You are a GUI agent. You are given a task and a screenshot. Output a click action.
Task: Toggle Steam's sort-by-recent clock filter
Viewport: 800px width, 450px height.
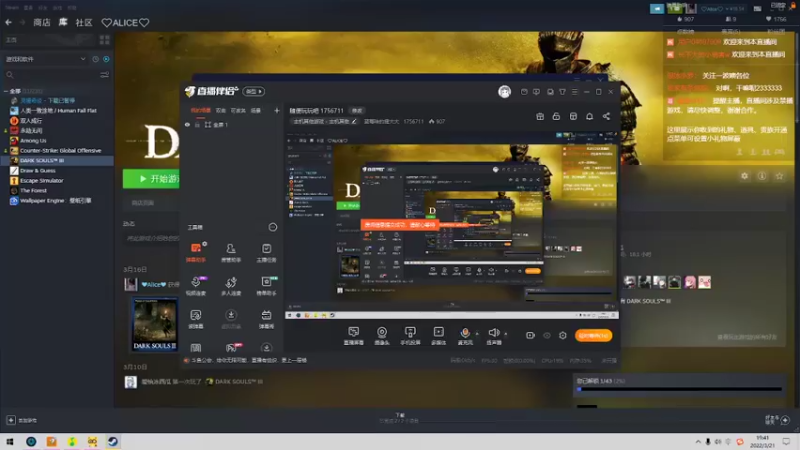[x=95, y=59]
